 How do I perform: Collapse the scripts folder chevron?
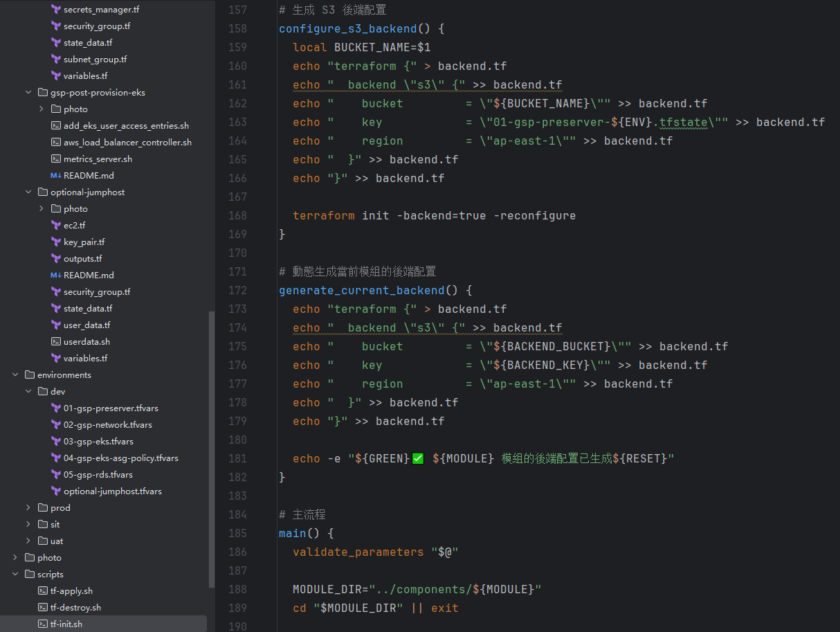(x=15, y=575)
